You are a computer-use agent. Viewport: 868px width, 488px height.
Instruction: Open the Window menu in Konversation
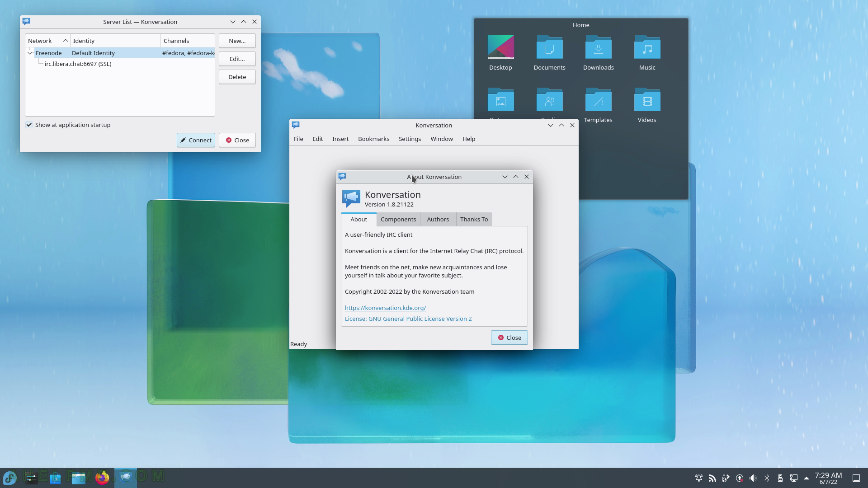click(x=442, y=139)
